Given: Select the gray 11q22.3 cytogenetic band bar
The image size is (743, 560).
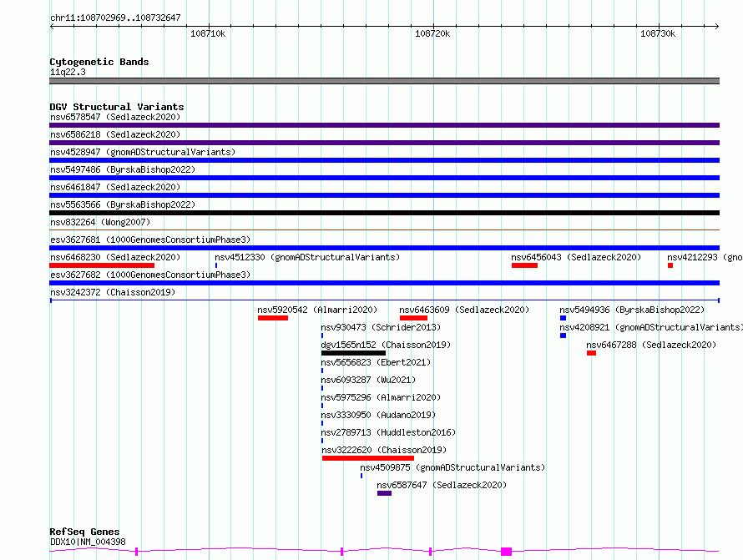Looking at the screenshot, I should tap(384, 81).
